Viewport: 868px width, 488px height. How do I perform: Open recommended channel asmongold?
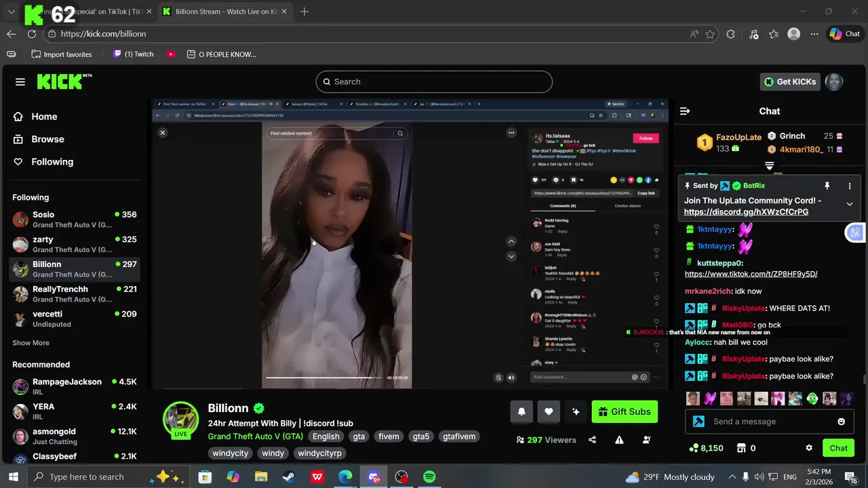coord(75,436)
